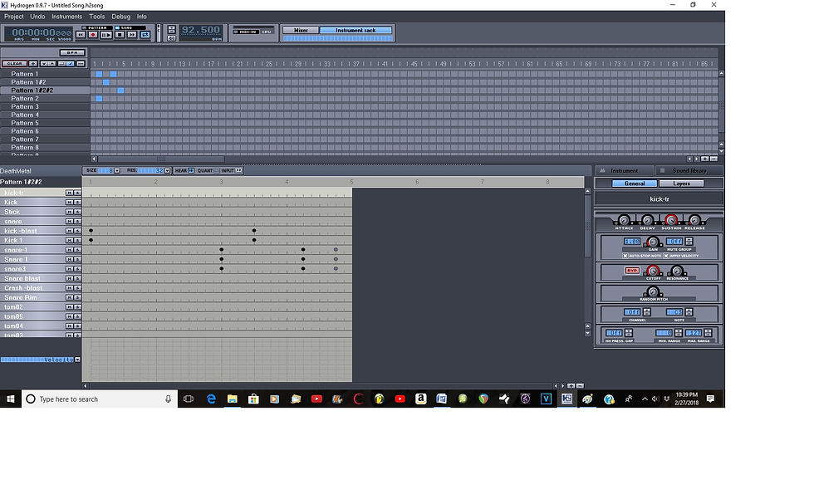Click the SUSTAIN knob
The height and width of the screenshot is (504, 814).
click(x=671, y=220)
